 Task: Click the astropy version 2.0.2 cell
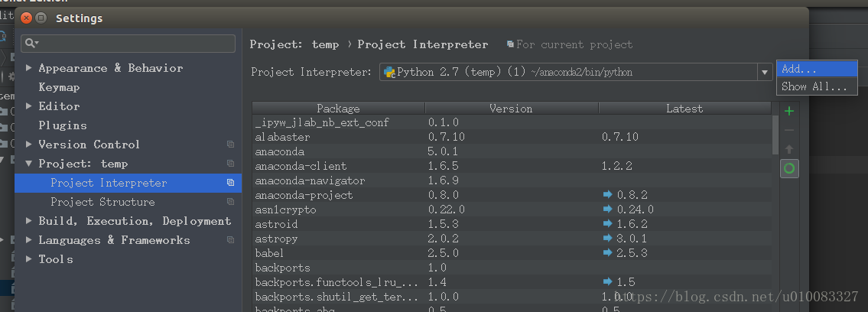444,239
